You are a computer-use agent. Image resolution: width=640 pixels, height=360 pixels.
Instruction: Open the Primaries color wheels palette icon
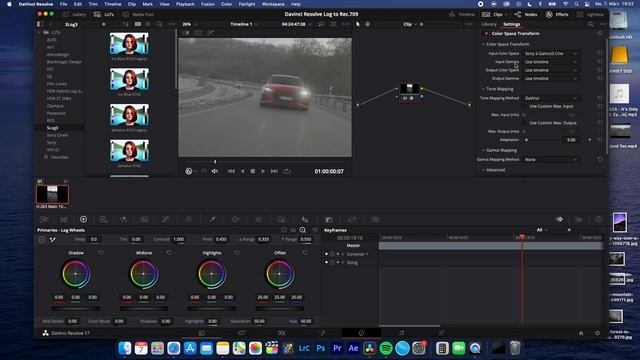coord(83,220)
